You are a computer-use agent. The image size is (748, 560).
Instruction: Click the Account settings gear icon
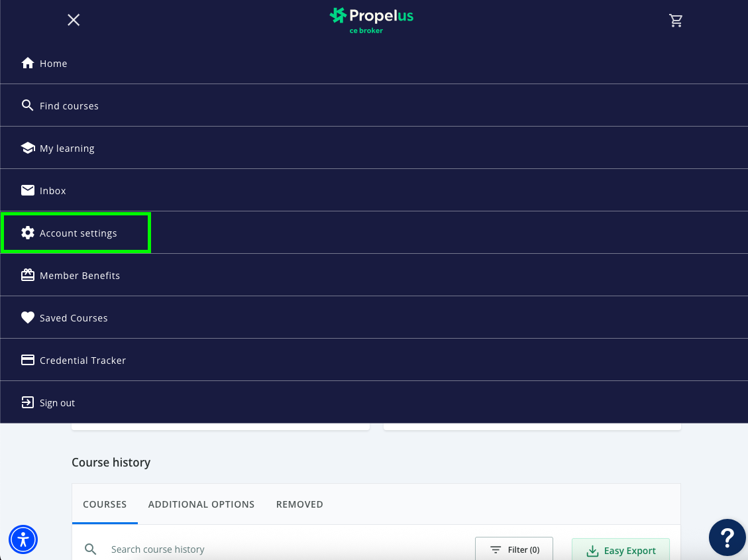coord(28,233)
